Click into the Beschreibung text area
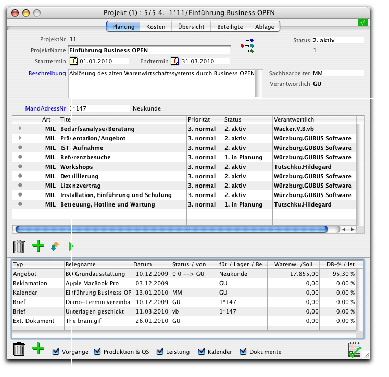This screenshot has height=377, width=389. [162, 83]
